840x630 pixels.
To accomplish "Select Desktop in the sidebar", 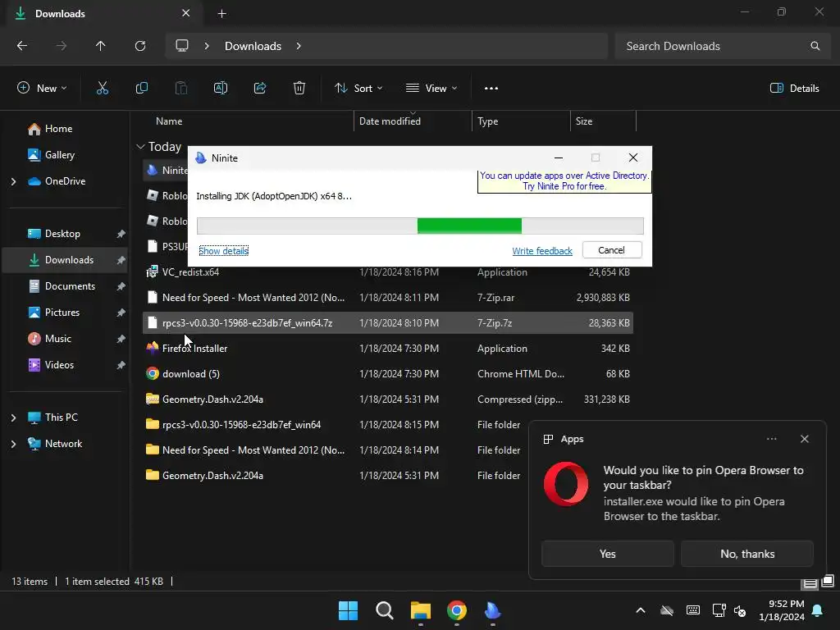I will coord(62,234).
